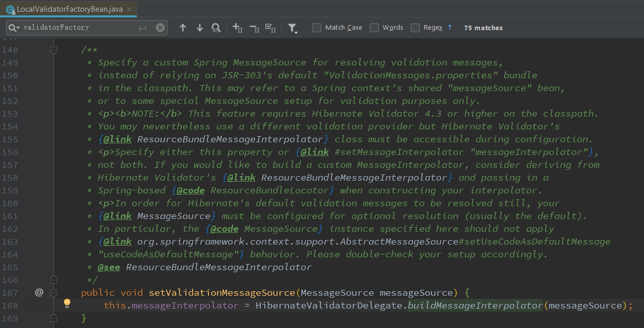Open search history magnifier dropdown

[x=14, y=28]
